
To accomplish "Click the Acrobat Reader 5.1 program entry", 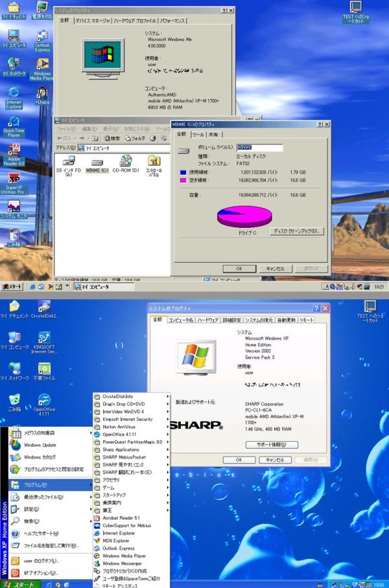I will click(x=121, y=517).
